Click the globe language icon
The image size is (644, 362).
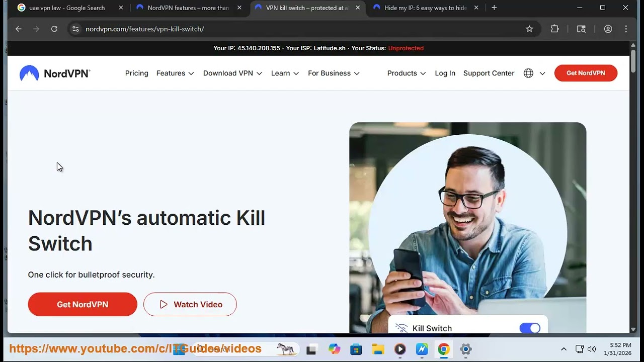coord(528,73)
